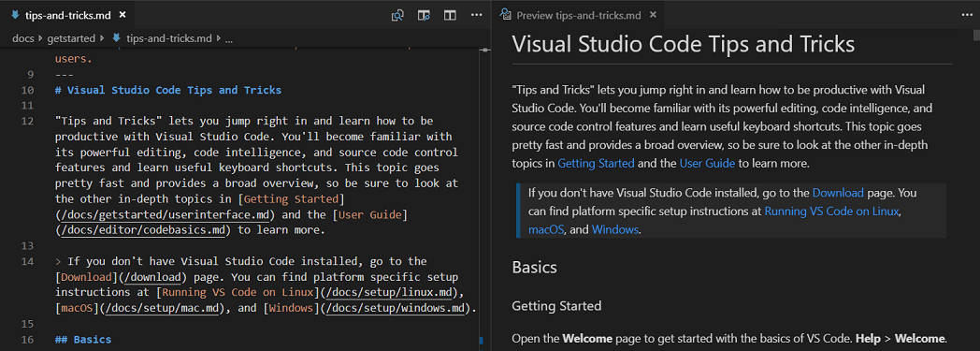980x351 pixels.
Task: Open More Actions menu of preview pane
Action: pyautogui.click(x=968, y=15)
